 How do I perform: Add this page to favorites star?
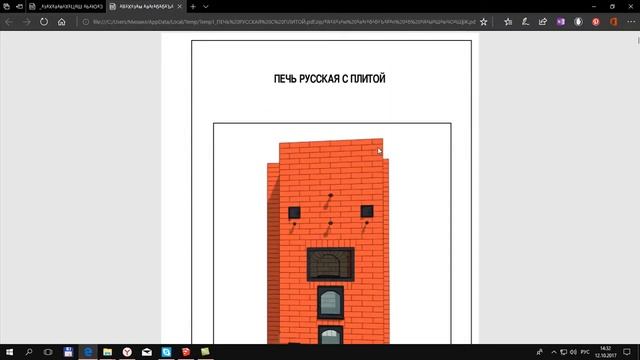[484, 22]
